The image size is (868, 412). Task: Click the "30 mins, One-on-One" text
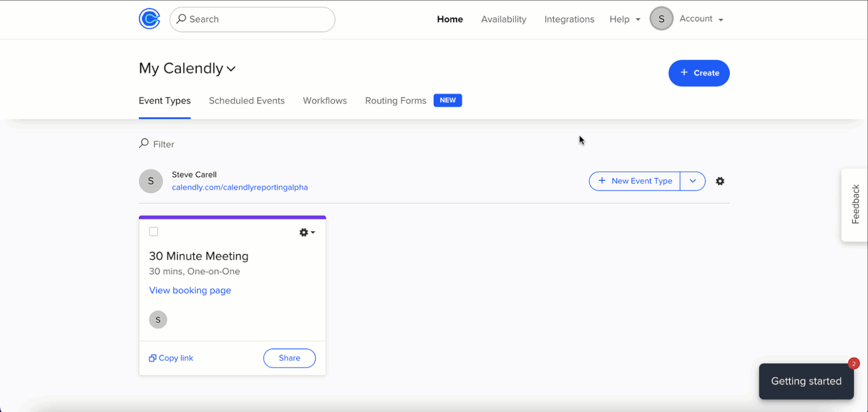(x=194, y=271)
